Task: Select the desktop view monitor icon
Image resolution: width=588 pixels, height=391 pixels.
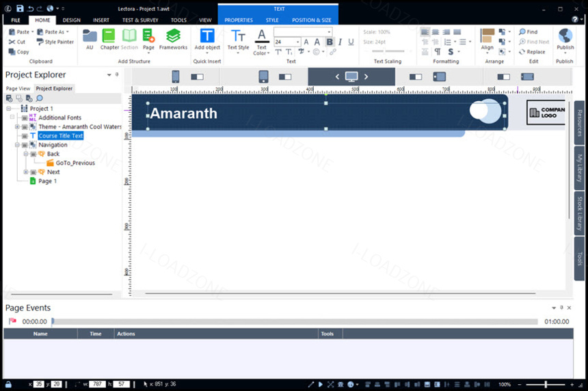Action: tap(351, 77)
